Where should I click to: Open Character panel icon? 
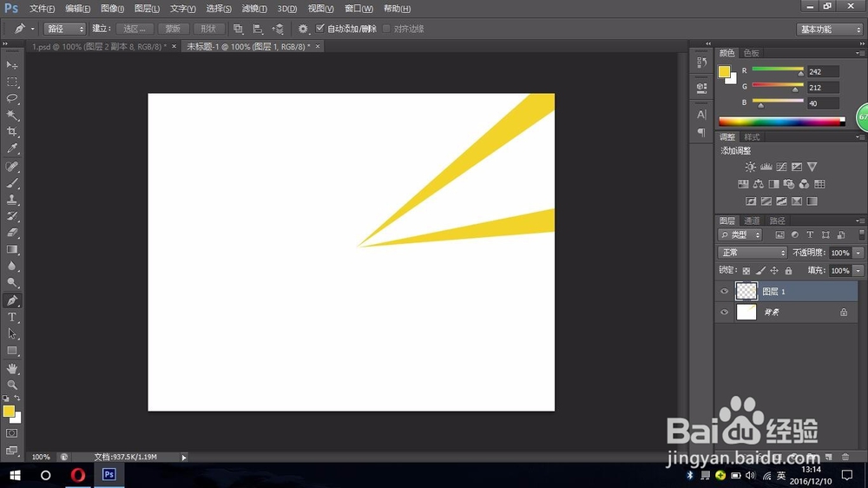point(701,115)
